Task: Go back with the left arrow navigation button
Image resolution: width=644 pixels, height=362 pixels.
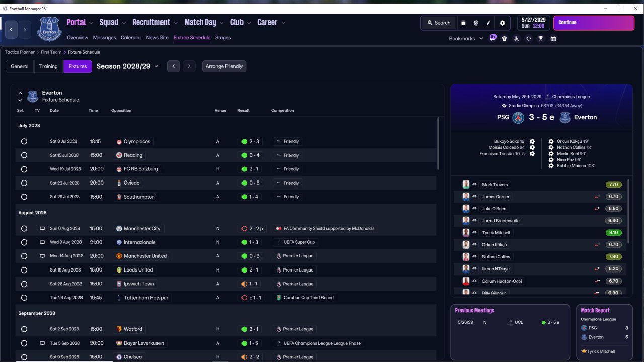Action: 11,30
